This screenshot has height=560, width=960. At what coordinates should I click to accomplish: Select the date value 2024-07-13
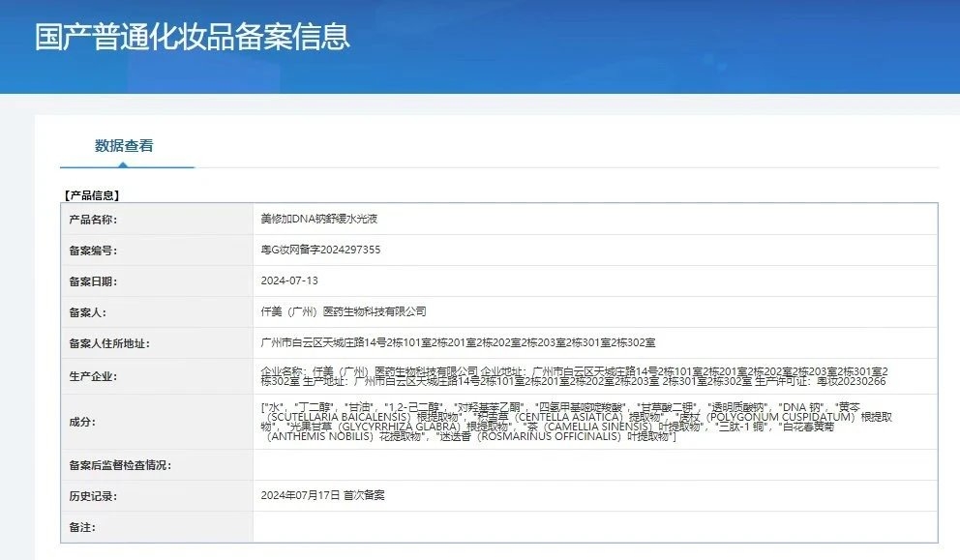[289, 280]
